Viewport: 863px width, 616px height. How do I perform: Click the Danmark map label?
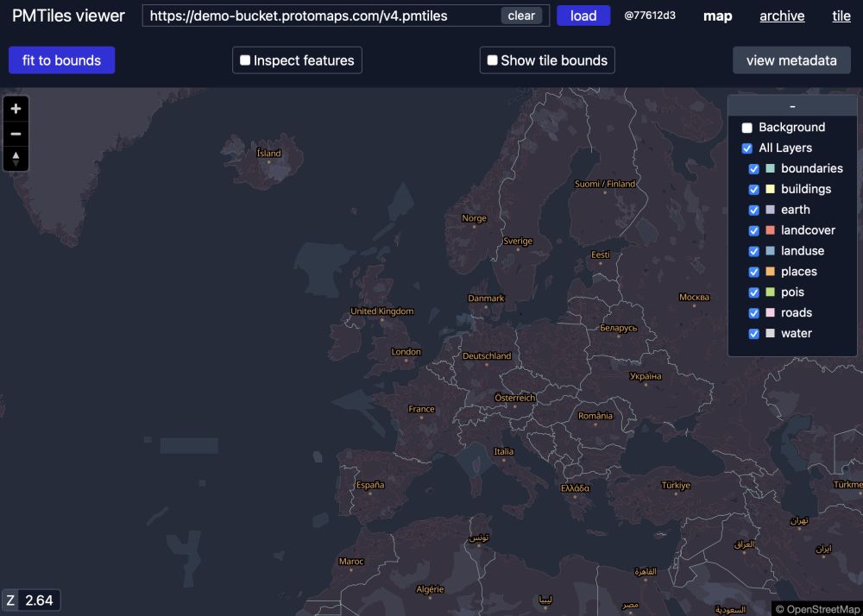(x=486, y=299)
